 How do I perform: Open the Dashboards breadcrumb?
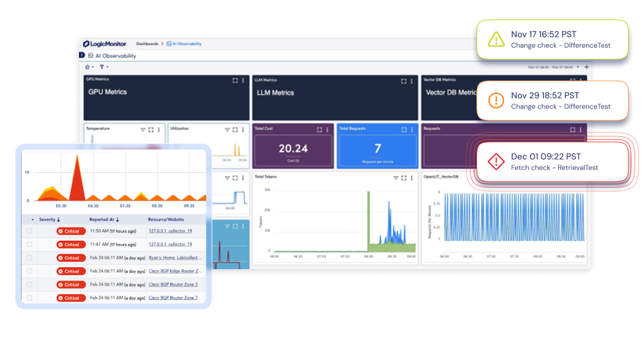coord(147,44)
